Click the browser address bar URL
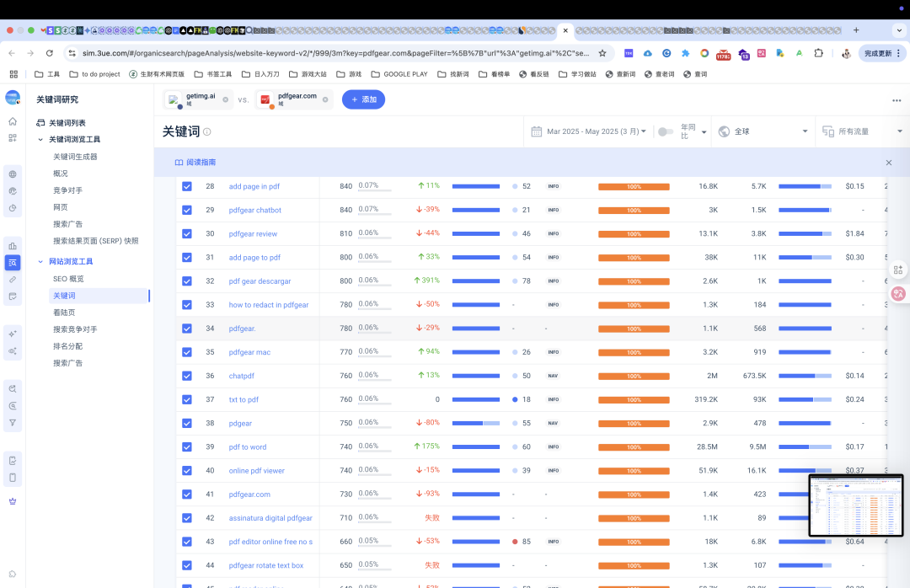Screen dimensions: 910x588 pos(335,53)
